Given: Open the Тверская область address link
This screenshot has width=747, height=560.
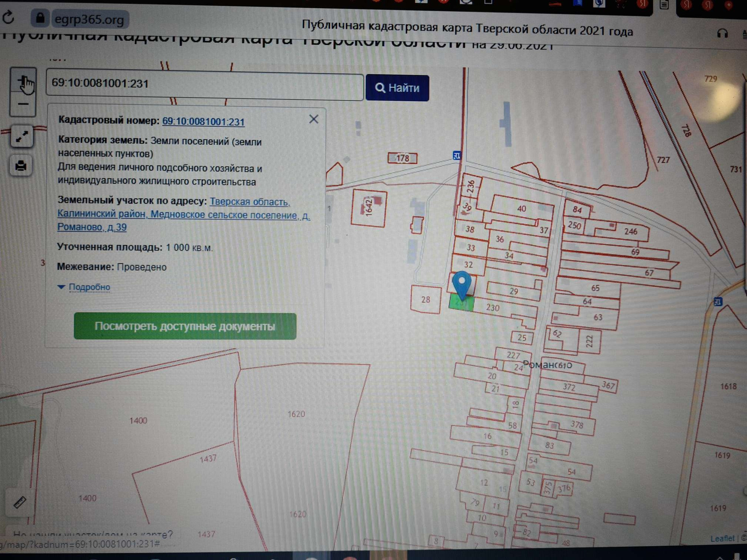Looking at the screenshot, I should coord(249,202).
